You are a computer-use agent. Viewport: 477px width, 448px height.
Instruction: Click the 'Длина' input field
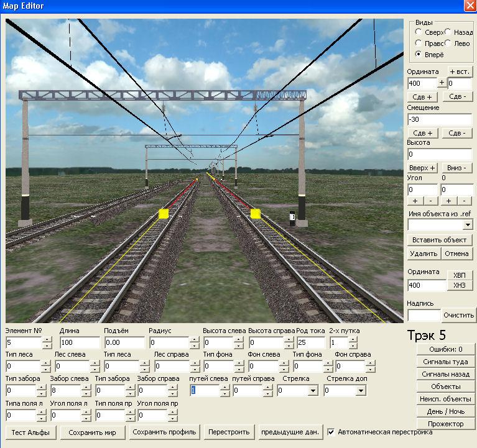[x=80, y=343]
